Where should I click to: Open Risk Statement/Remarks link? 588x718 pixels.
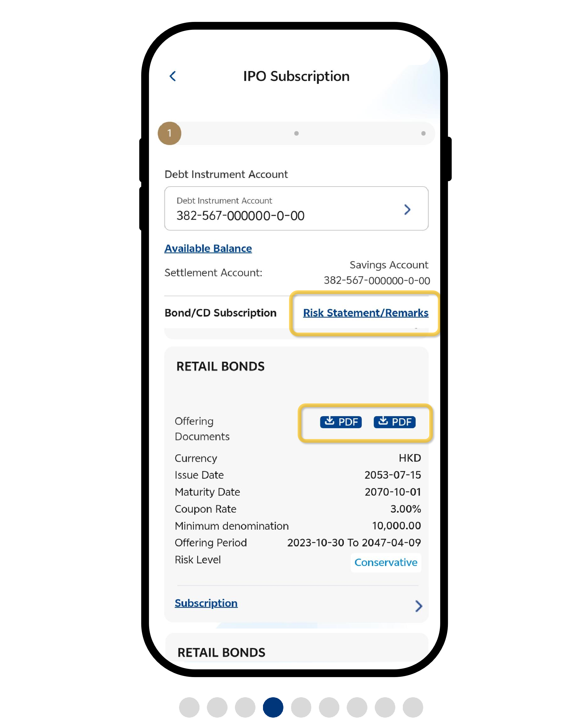(x=365, y=313)
